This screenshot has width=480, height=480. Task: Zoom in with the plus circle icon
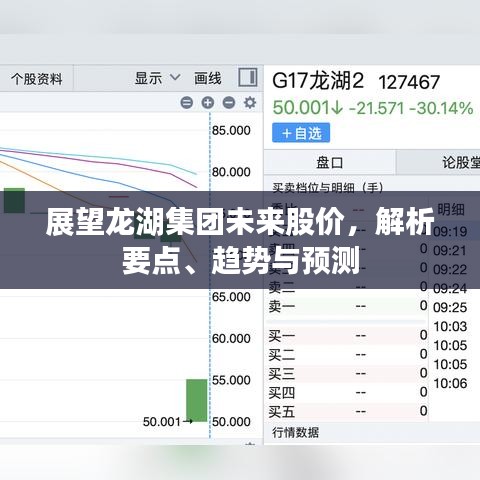(208, 103)
